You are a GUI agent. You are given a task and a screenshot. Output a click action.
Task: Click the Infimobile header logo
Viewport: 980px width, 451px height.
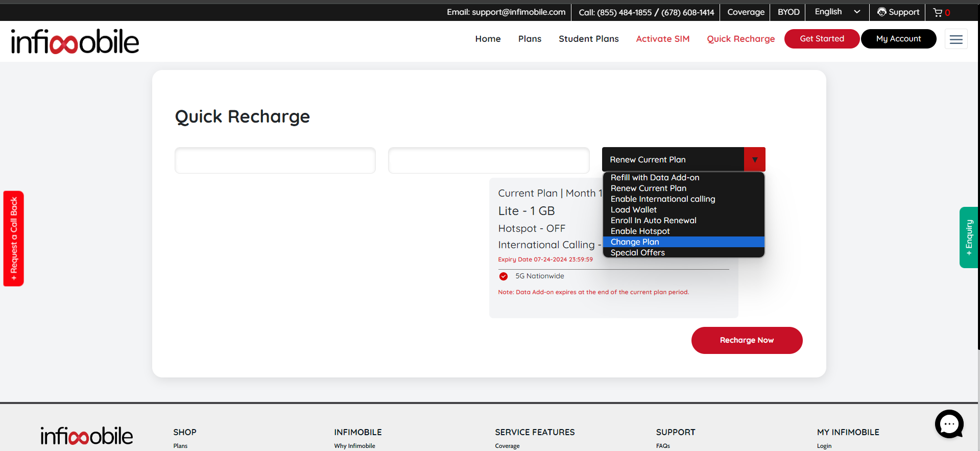[75, 41]
